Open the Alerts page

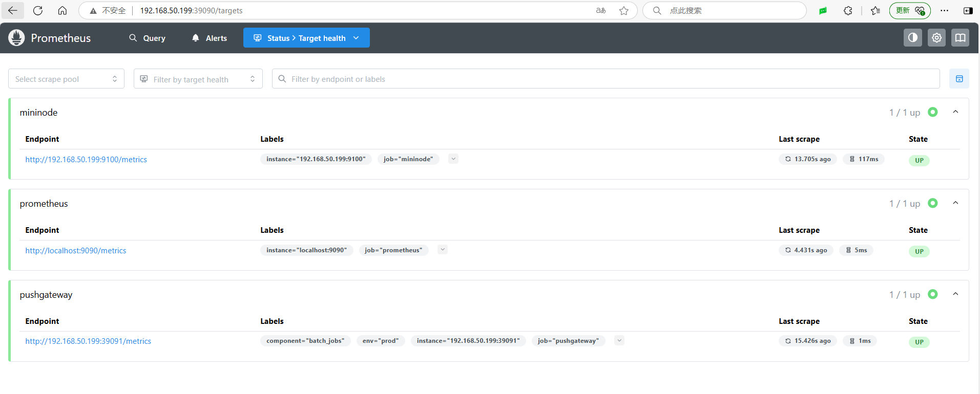pos(210,38)
